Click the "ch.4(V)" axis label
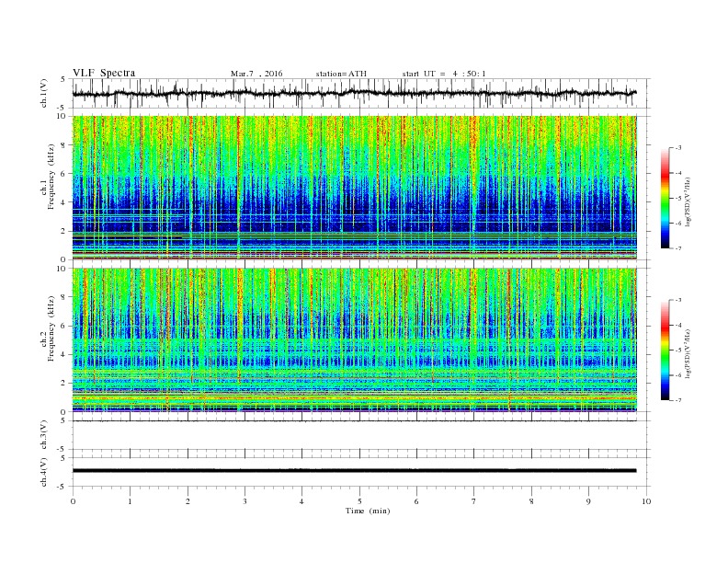This screenshot has height=563, width=728. click(x=44, y=472)
